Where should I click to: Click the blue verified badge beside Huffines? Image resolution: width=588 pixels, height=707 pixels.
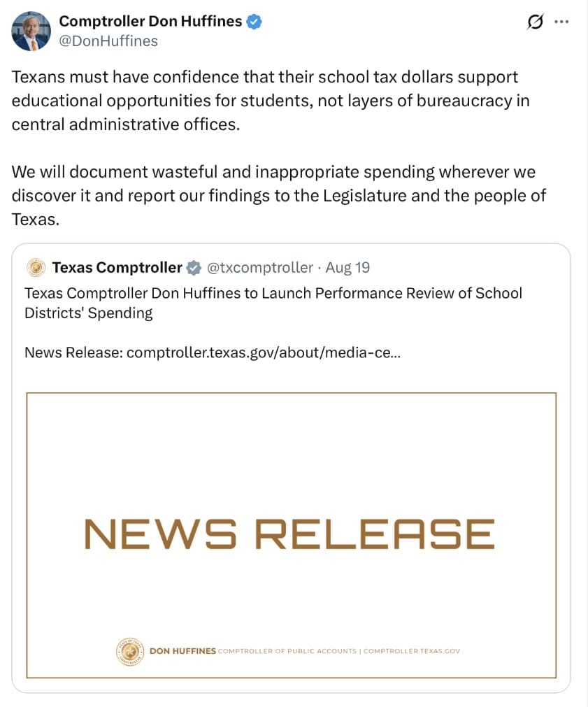254,21
